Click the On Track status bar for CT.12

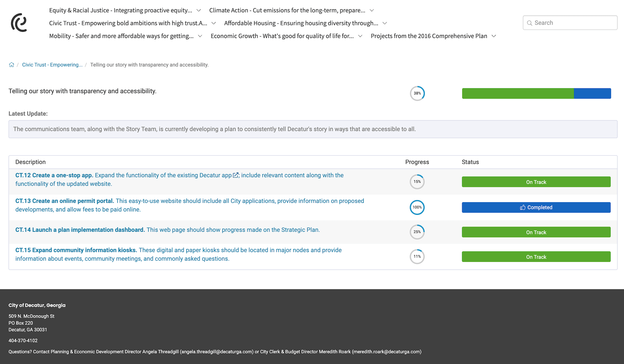pyautogui.click(x=536, y=182)
